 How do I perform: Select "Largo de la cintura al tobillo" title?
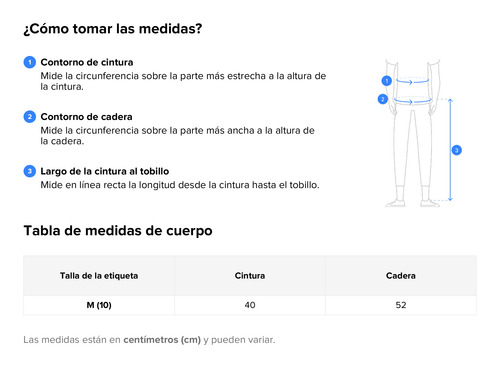pos(105,171)
